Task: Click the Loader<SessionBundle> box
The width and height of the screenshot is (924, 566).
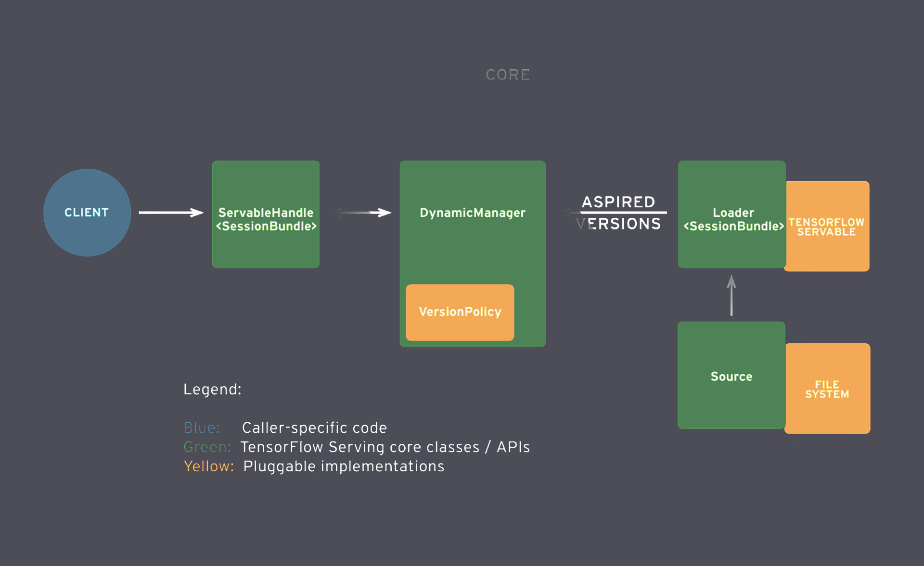Action: (x=732, y=214)
